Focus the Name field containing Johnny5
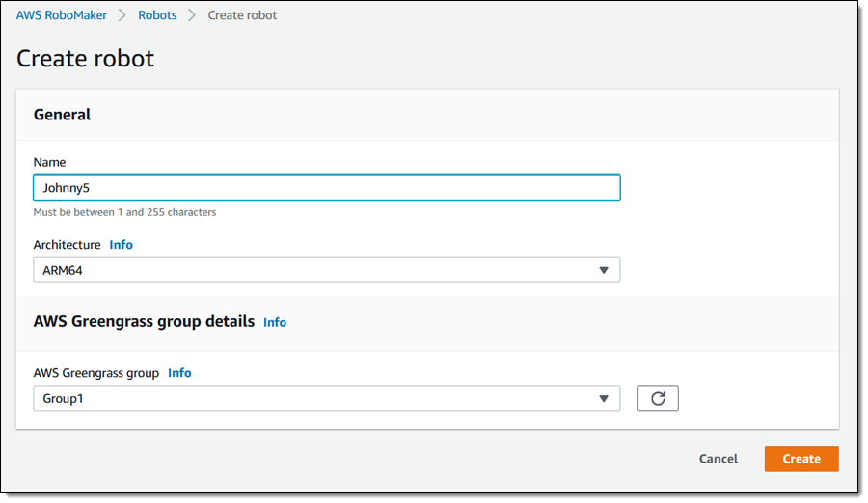The height and width of the screenshot is (503, 868). [326, 188]
